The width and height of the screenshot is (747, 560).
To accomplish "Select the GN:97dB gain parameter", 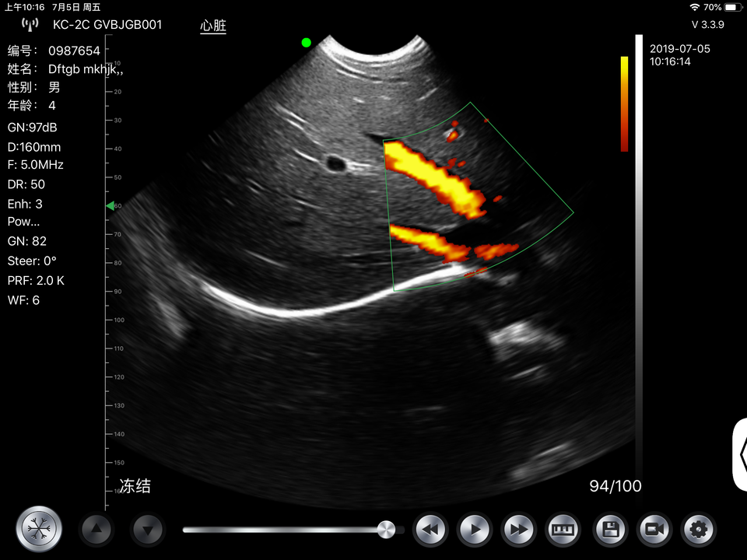I will (x=33, y=128).
